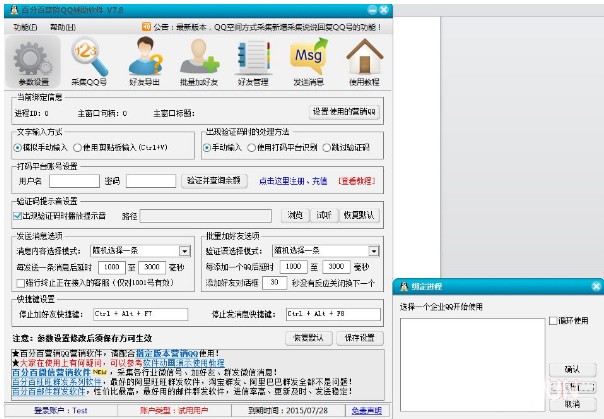Image resolution: width=604 pixels, height=419 pixels.
Task: Click 到期时间：2015/07/28 status text
Action: (288, 411)
